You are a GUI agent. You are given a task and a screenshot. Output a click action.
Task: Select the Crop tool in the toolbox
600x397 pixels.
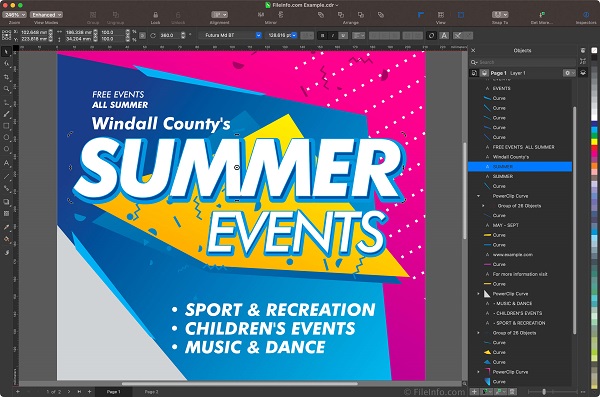tap(6, 77)
